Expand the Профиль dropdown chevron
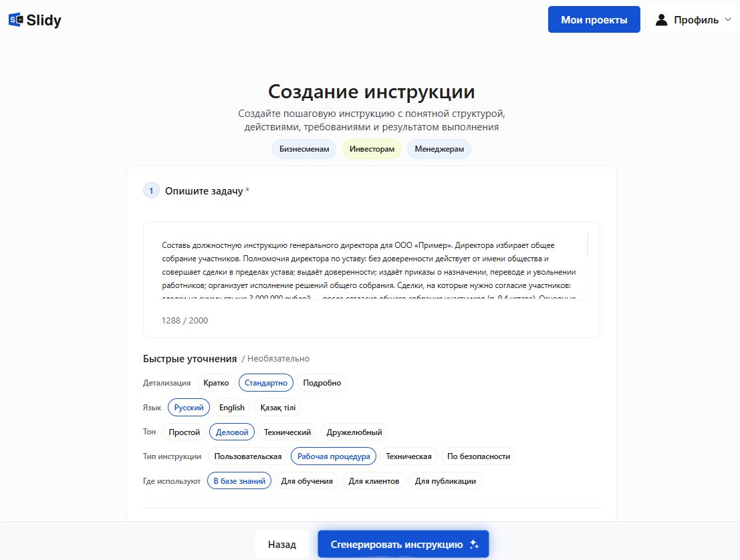 coord(728,19)
